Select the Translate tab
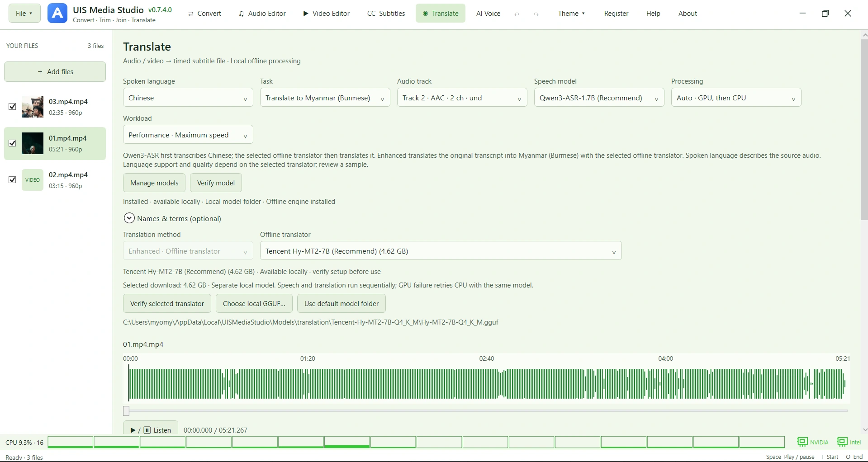 pos(441,14)
